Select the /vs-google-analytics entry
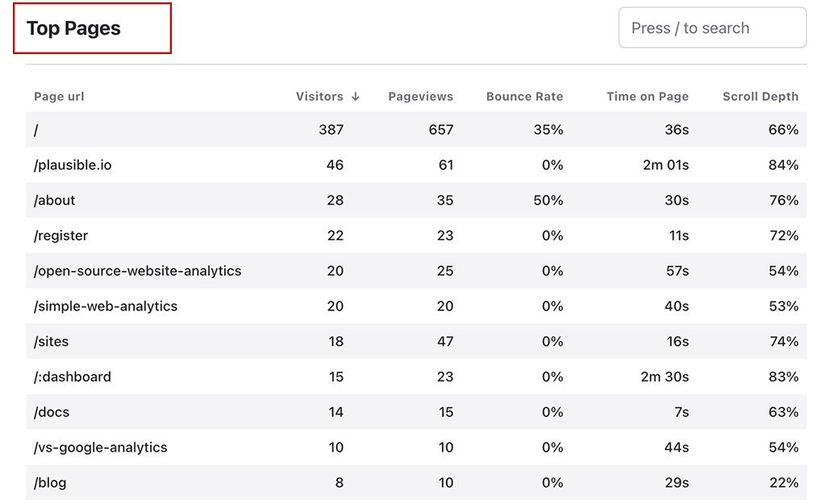Image resolution: width=826 pixels, height=504 pixels. pyautogui.click(x=101, y=448)
